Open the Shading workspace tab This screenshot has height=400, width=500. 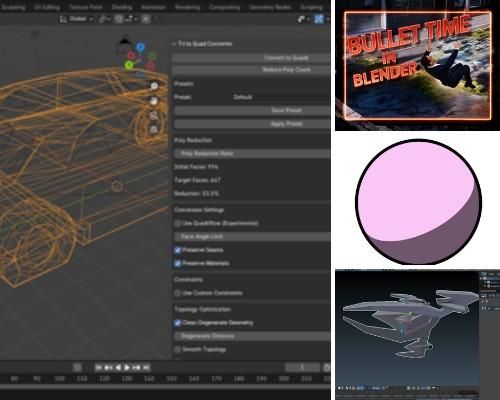pyautogui.click(x=122, y=7)
